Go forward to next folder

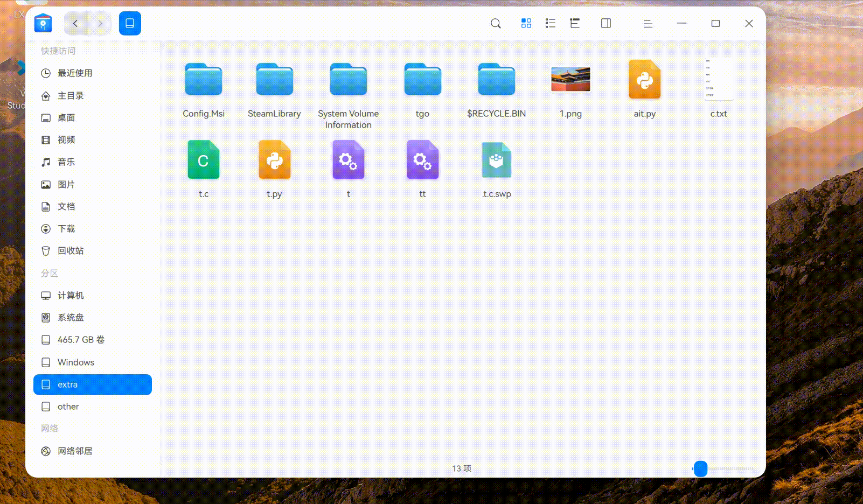[100, 23]
